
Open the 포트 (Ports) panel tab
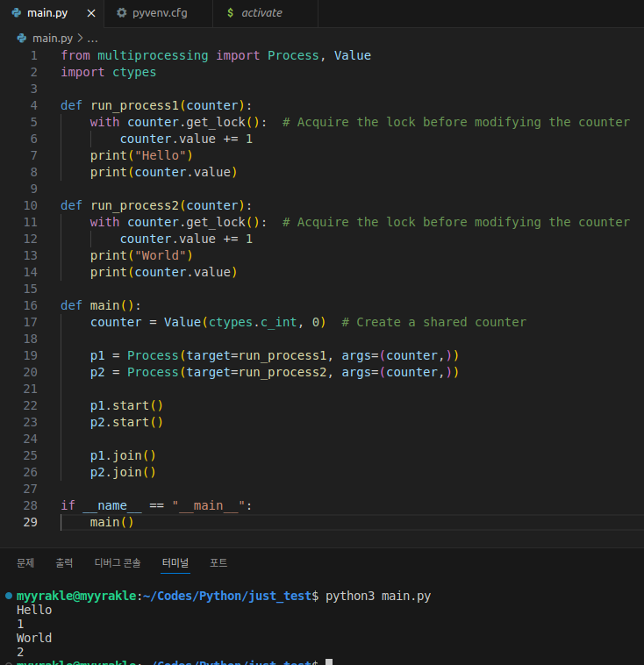pos(218,562)
